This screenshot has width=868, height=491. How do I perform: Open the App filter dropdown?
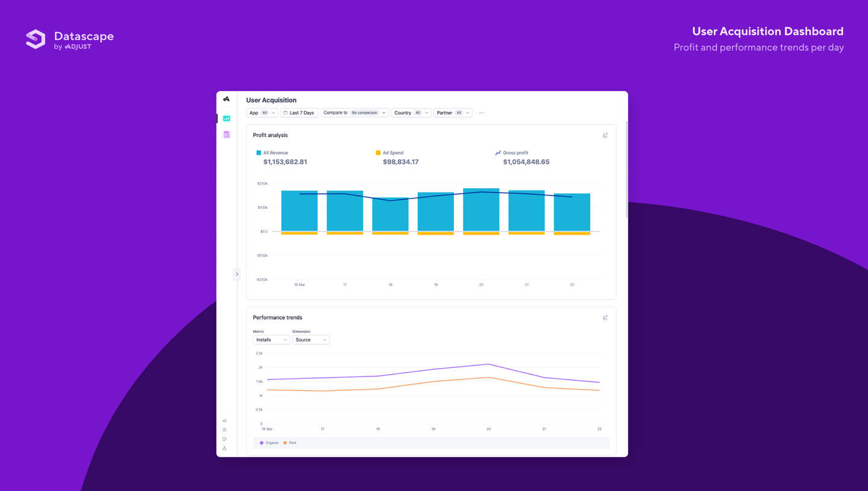point(262,113)
